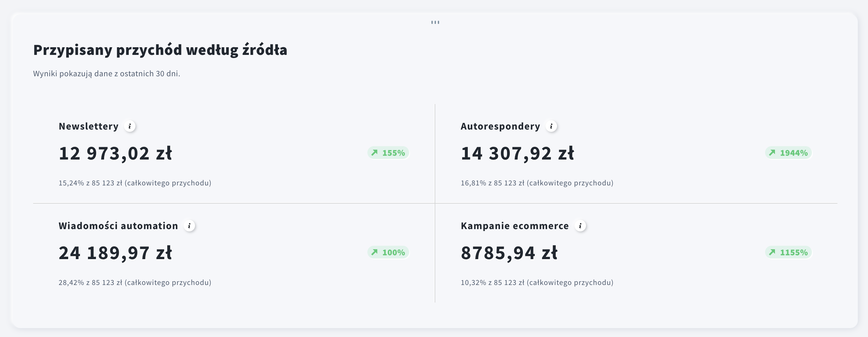Click the 8785,94 zł ecommerce revenue value
The image size is (868, 337).
[x=509, y=253]
